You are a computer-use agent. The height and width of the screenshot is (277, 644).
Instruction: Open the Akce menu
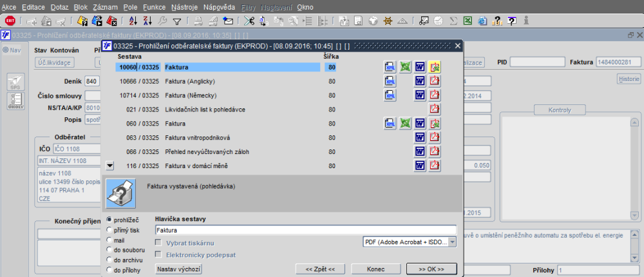(x=9, y=7)
